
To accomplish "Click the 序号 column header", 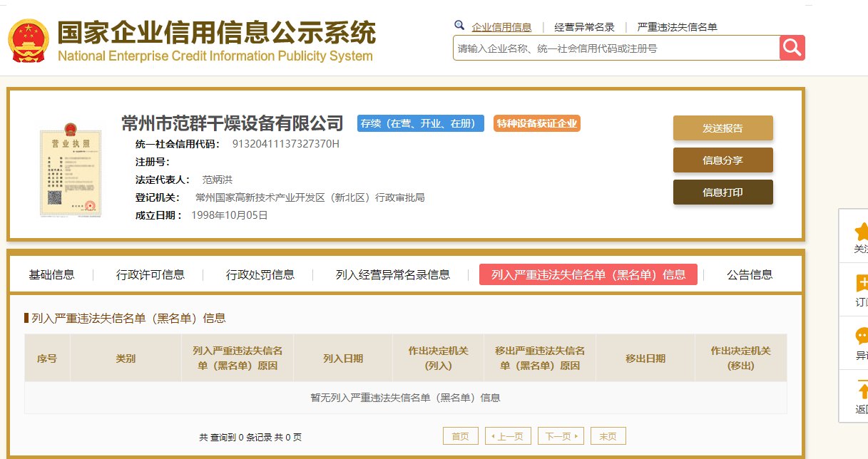I will [47, 359].
